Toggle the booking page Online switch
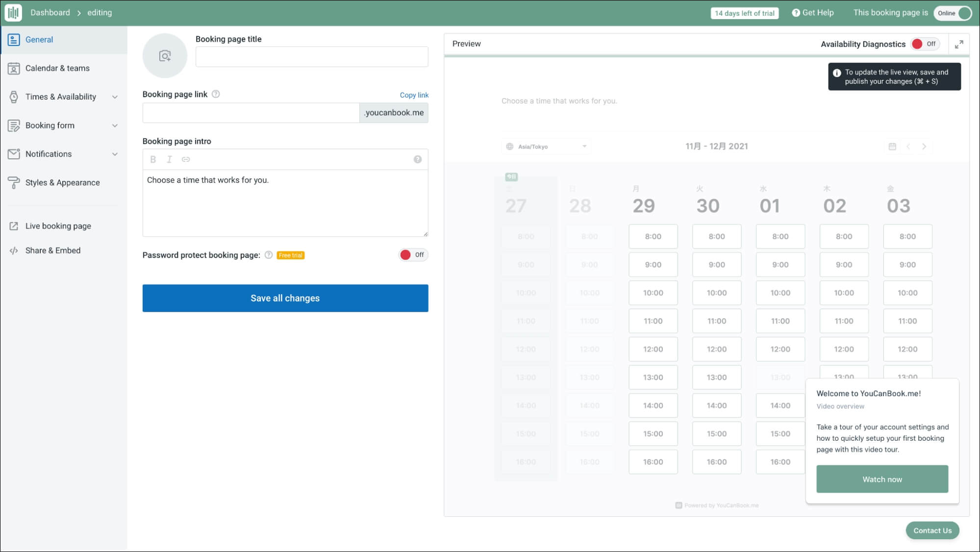The height and width of the screenshot is (552, 980). [952, 13]
